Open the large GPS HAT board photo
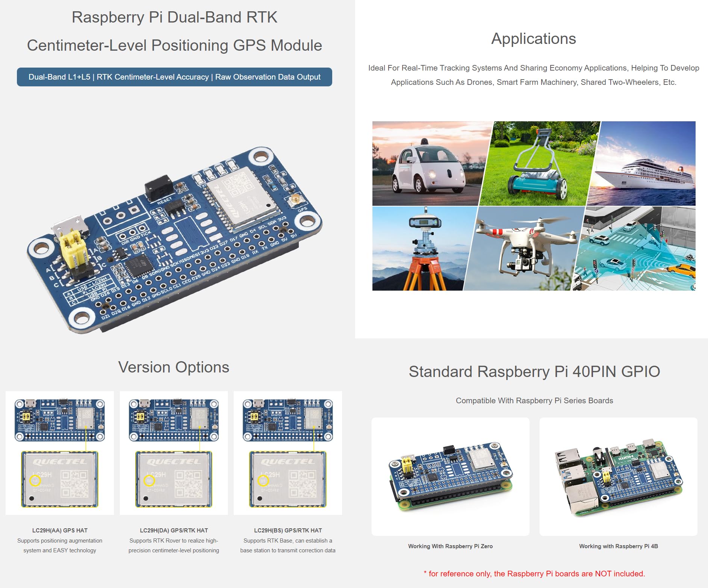Screen dimensions: 708x588 pos(175,240)
